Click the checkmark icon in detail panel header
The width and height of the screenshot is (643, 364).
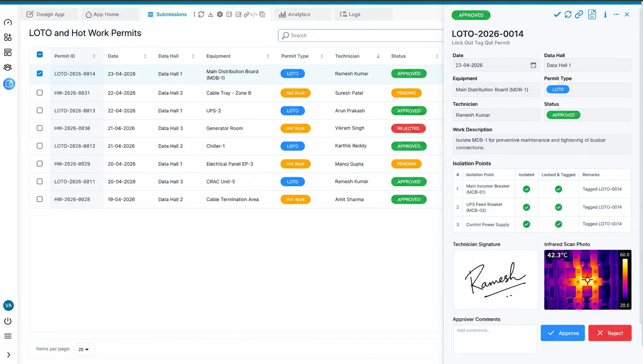557,14
